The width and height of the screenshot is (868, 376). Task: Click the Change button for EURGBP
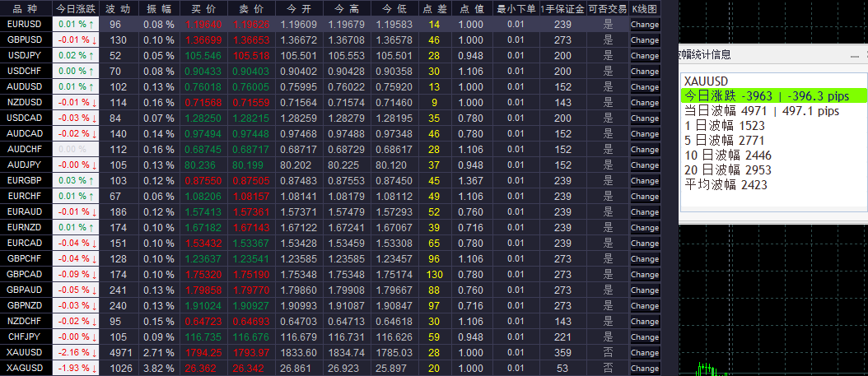pyautogui.click(x=644, y=181)
